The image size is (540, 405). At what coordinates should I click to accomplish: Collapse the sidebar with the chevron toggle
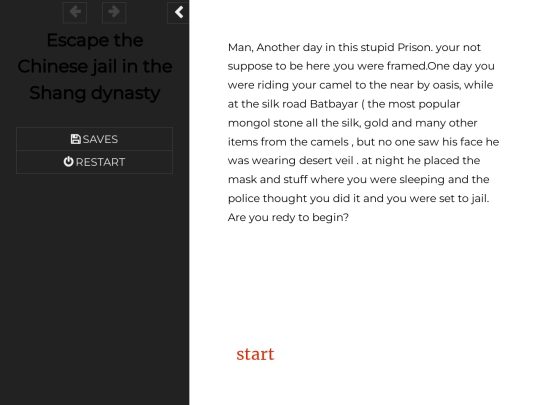pos(178,12)
